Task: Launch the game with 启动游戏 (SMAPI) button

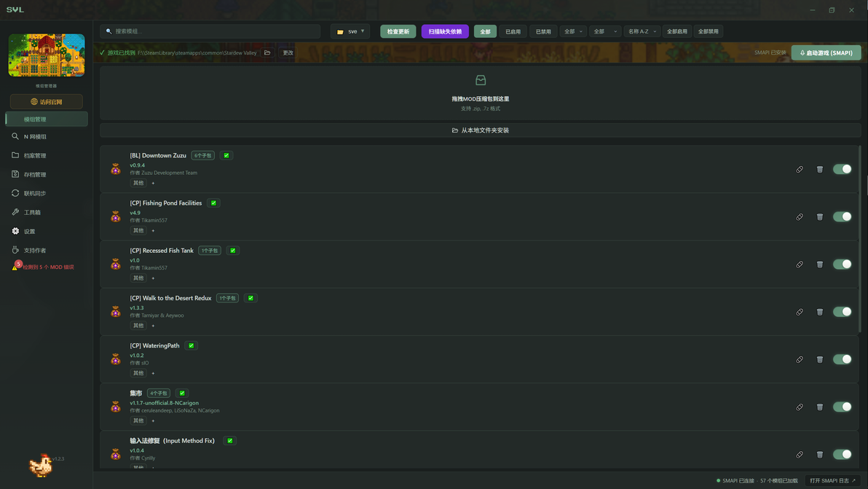Action: [x=826, y=52]
